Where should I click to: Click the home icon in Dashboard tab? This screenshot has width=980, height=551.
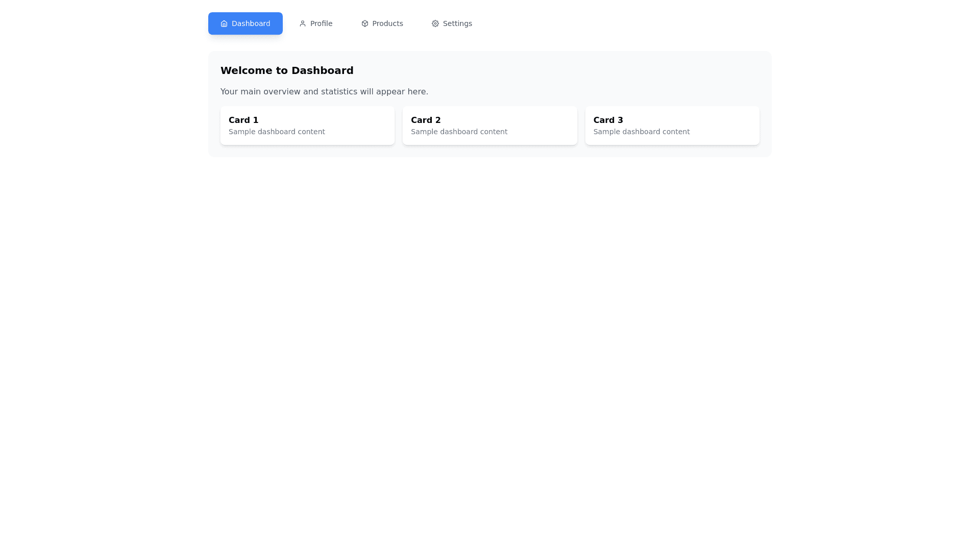224,23
